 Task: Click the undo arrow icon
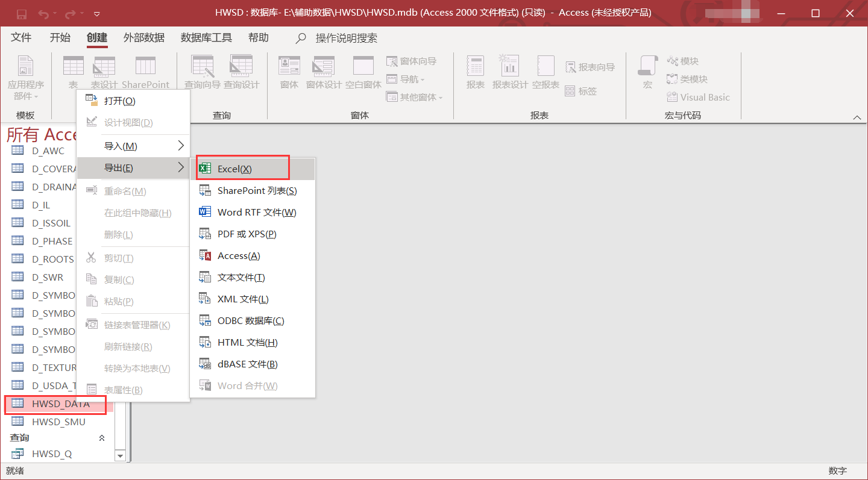tap(43, 13)
